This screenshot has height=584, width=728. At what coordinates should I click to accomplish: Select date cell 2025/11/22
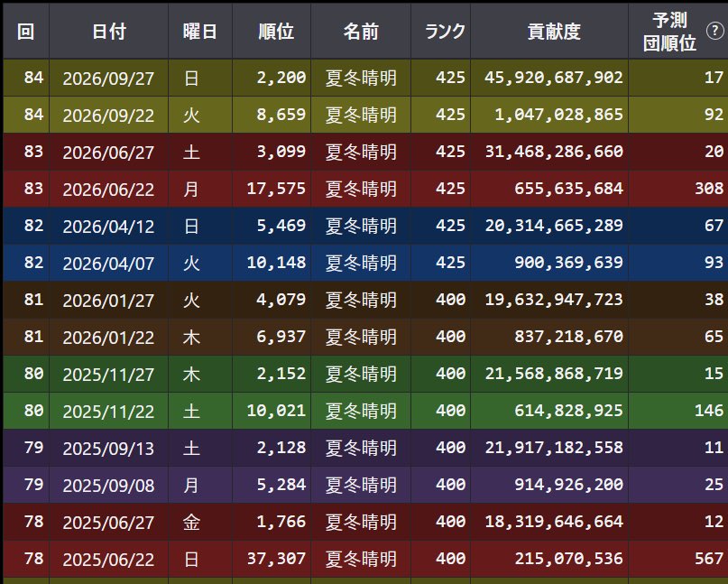(x=108, y=412)
